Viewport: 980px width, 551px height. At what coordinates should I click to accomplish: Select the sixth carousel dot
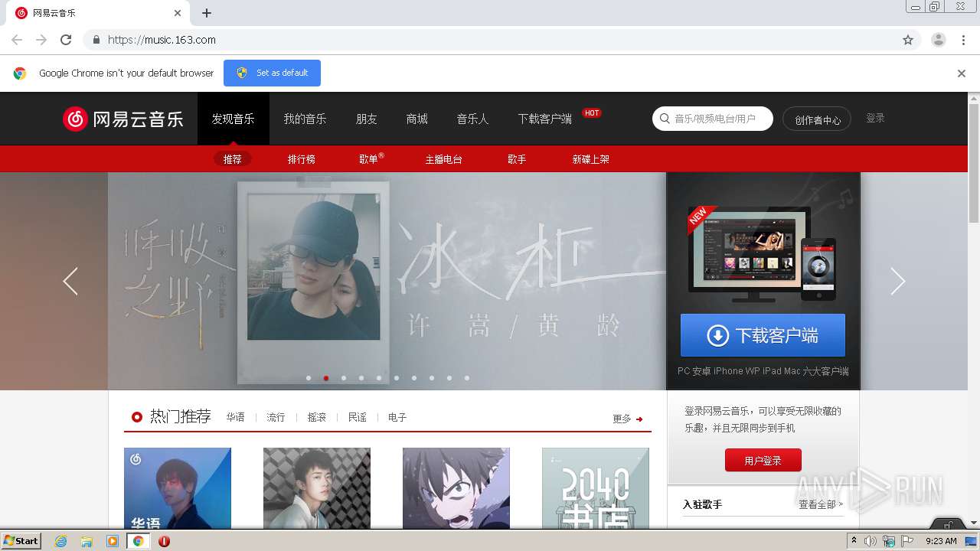click(397, 378)
